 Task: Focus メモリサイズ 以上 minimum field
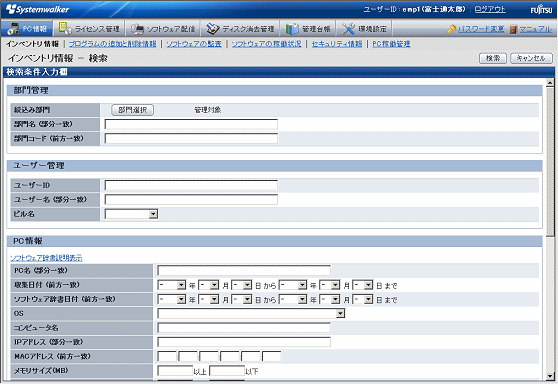click(x=175, y=371)
